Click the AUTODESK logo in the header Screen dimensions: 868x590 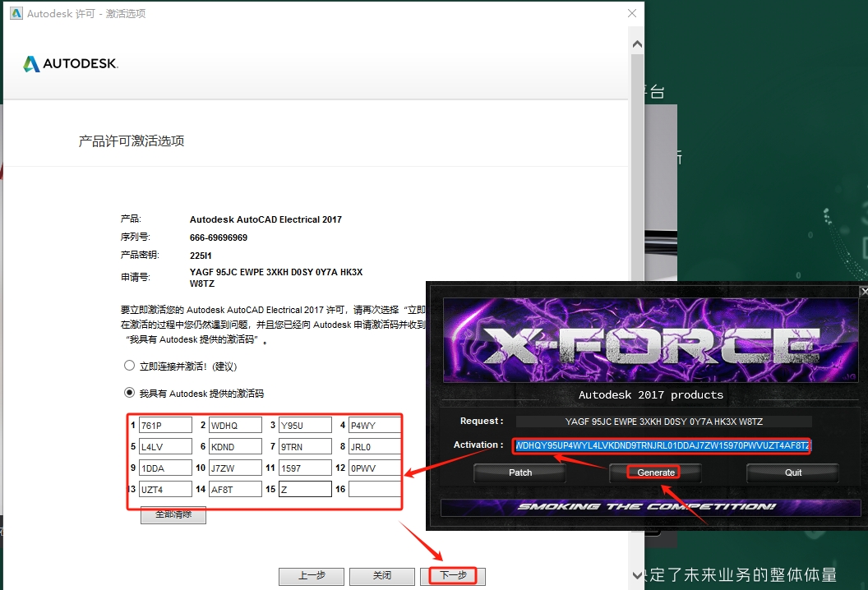pos(71,64)
